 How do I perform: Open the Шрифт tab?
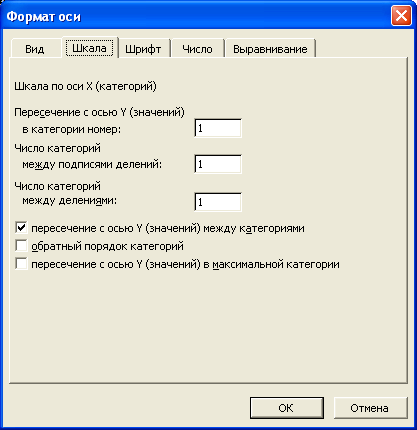tap(143, 49)
